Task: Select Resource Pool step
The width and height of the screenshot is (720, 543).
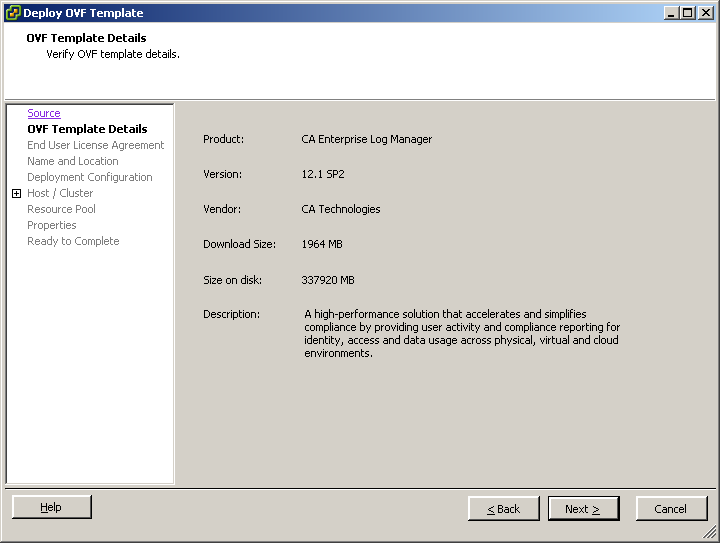Action: pyautogui.click(x=61, y=209)
